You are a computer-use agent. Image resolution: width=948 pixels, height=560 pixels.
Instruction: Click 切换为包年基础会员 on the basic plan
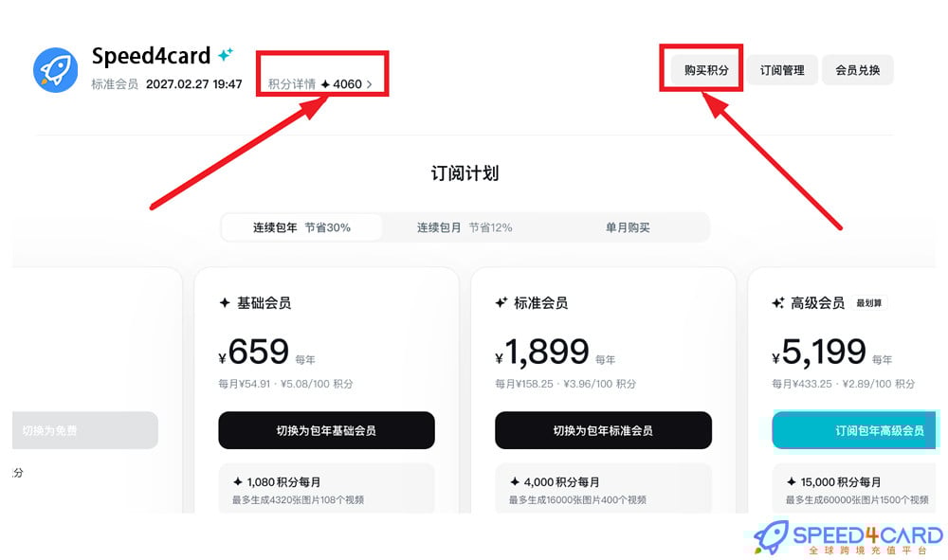[326, 430]
